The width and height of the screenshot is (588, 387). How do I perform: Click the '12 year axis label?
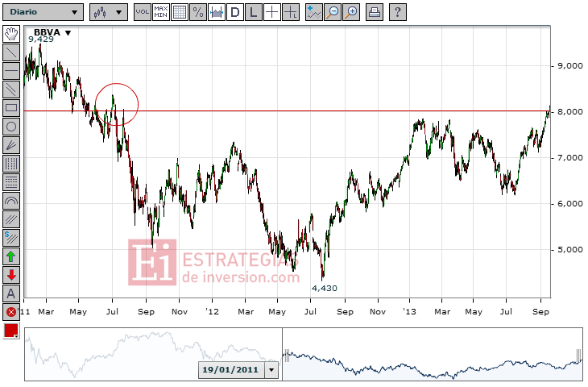[x=212, y=311]
